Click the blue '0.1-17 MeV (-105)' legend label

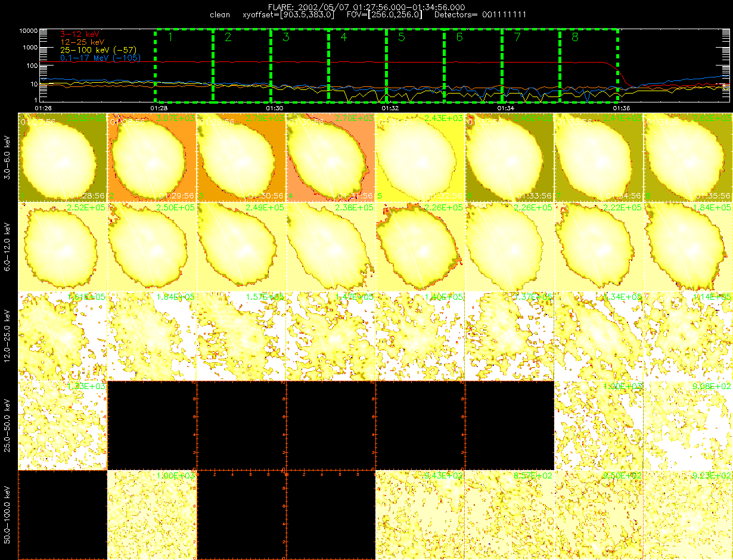(100, 58)
